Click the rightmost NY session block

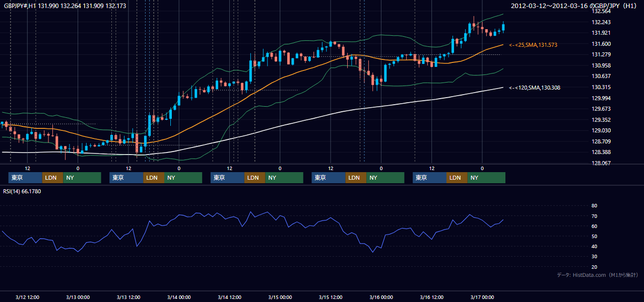(486, 178)
